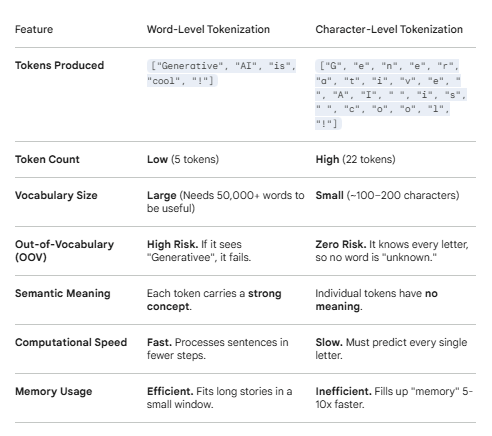Select the Semantic Meaning row label

coord(62,293)
